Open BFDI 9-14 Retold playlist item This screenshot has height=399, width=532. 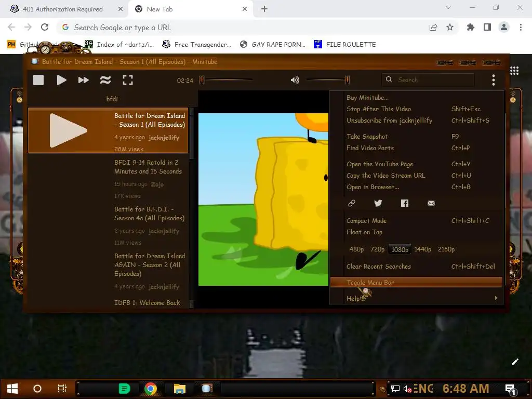point(108,178)
